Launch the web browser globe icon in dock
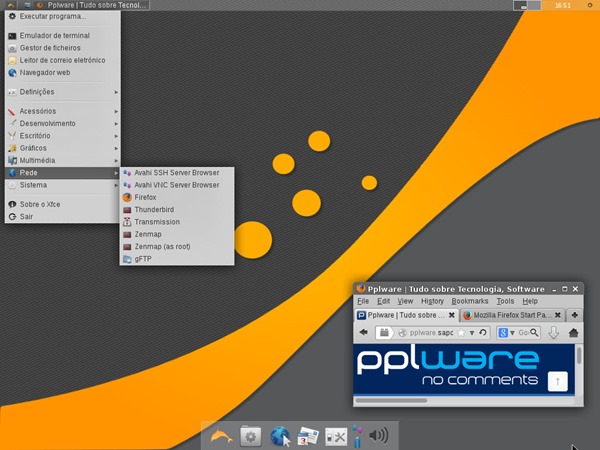Screen dimensions: 600x450 click(280, 436)
